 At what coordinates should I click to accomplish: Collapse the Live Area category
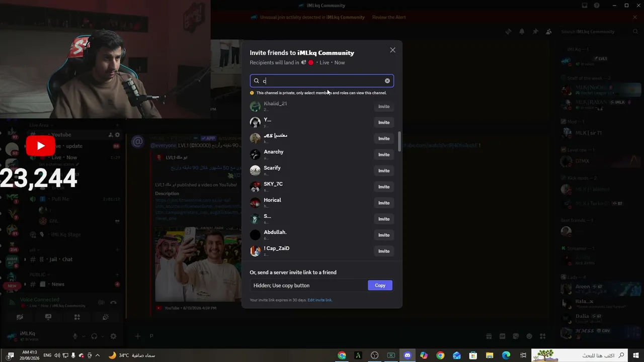(x=41, y=125)
